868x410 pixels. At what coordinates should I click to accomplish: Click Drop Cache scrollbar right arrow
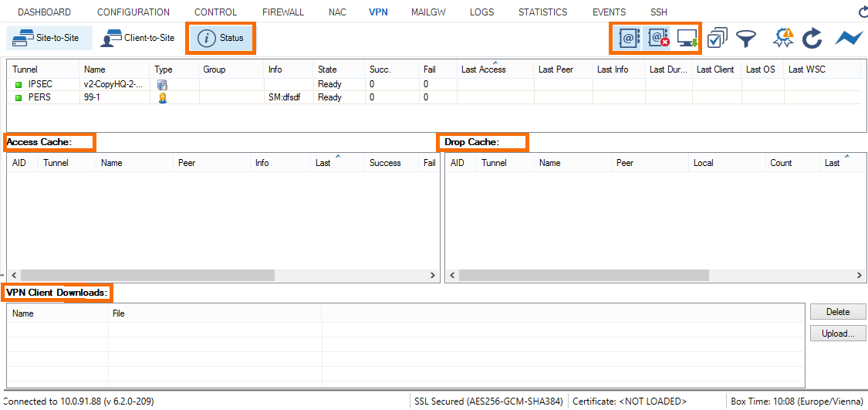858,276
